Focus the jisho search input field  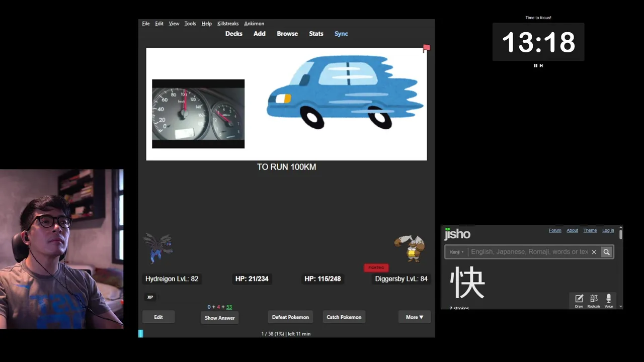click(529, 252)
